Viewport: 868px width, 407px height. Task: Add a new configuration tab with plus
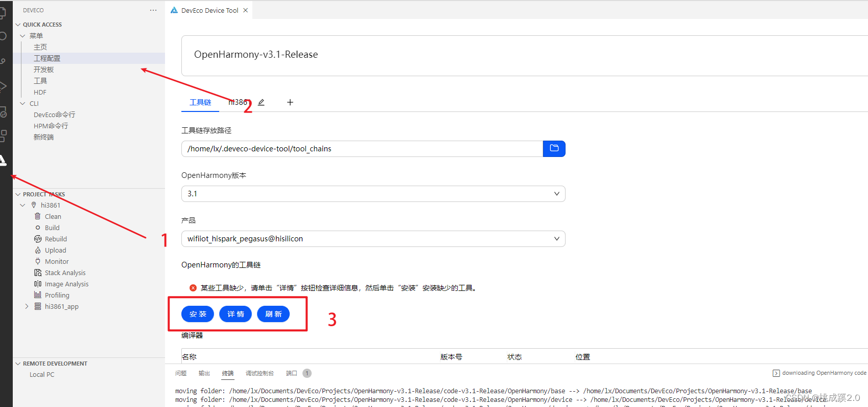click(290, 102)
